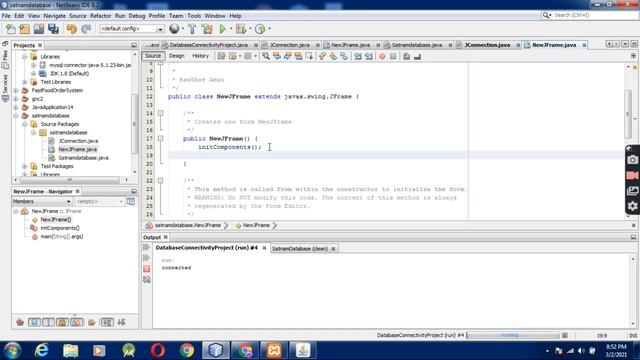Click the Shift Line Left icon
The height and width of the screenshot is (360, 640).
click(x=358, y=56)
